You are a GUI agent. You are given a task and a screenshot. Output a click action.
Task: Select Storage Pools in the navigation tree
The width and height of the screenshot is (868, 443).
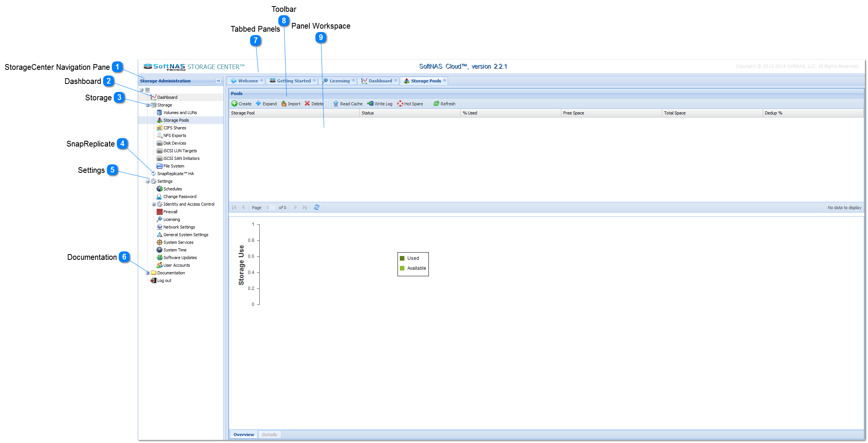point(176,120)
